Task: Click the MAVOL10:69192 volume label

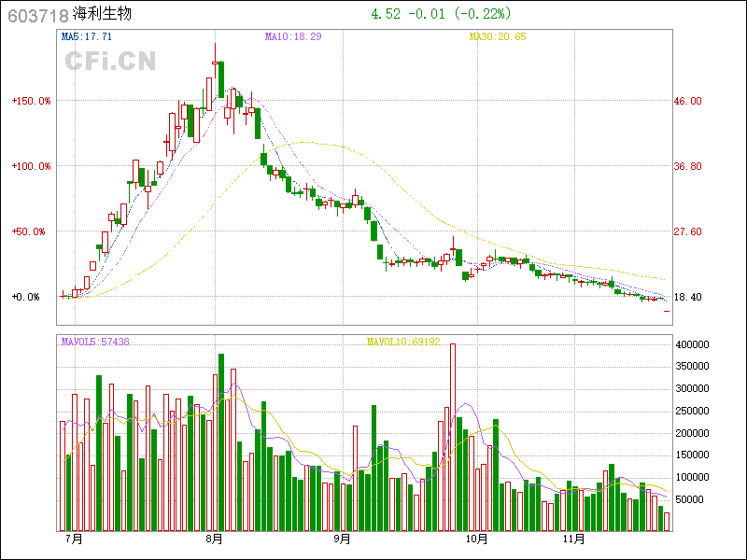Action: [403, 343]
